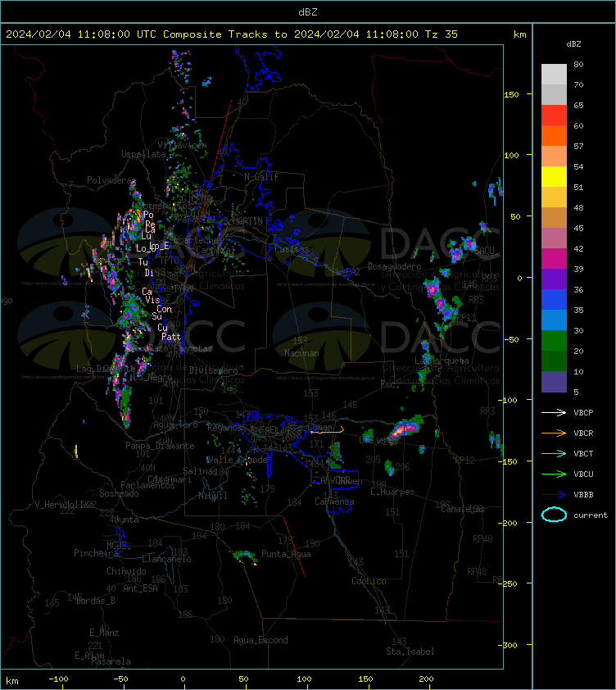616x690 pixels.
Task: Click the Pampa_Diamante map label
Action: 160,446
